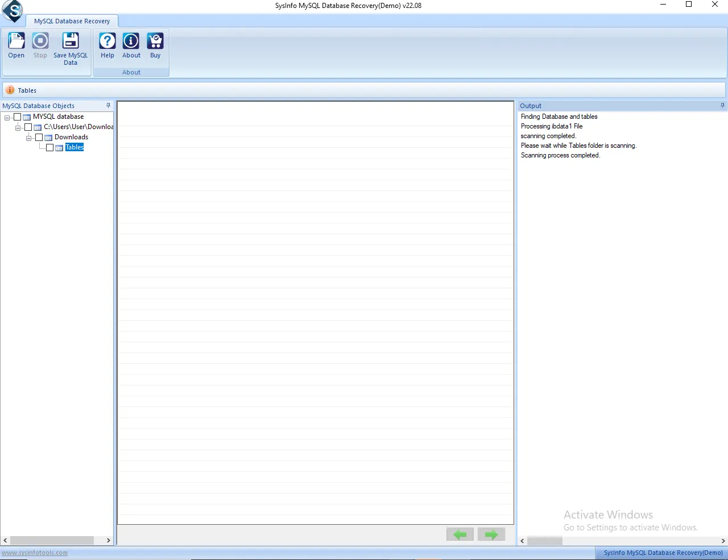Viewport: 728px width, 560px height.
Task: Open the Help icon in the ribbon
Action: 107,41
